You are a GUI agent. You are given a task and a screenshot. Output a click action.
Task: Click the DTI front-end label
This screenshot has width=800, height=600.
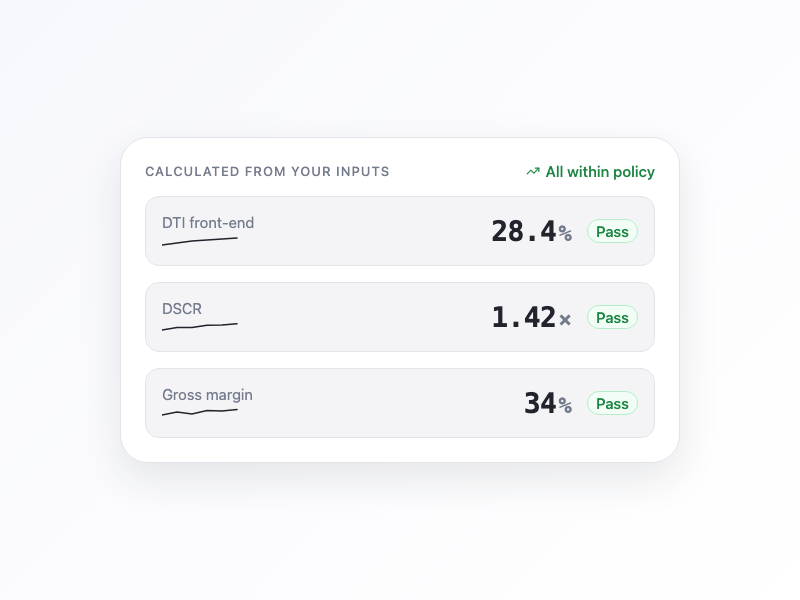(x=208, y=223)
